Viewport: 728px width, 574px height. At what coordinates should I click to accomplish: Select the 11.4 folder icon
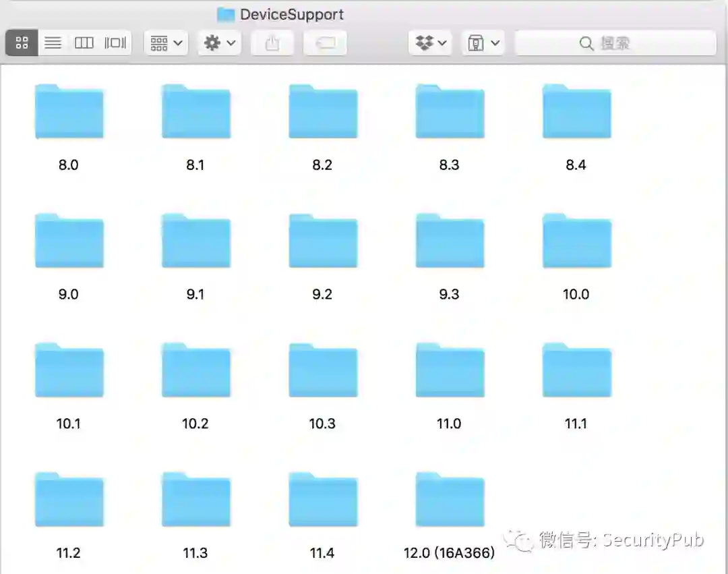pos(323,499)
